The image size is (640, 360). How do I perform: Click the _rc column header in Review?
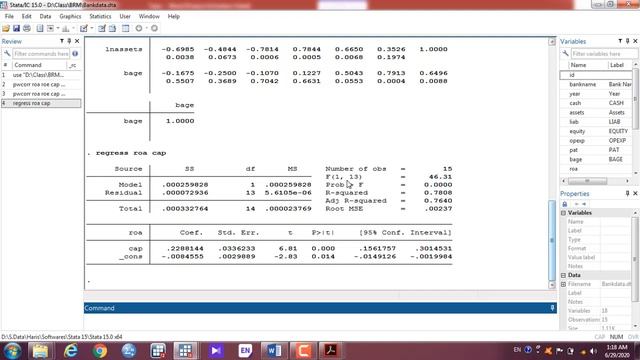[73, 65]
